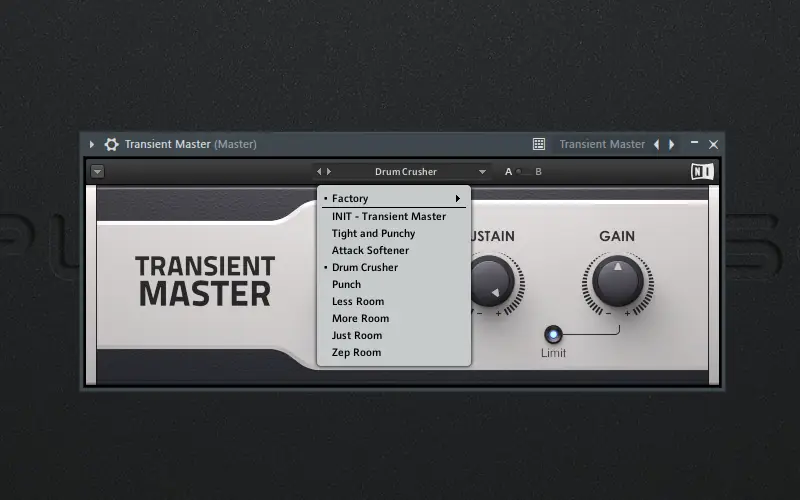
Task: Choose Just Room preset
Action: point(394,335)
